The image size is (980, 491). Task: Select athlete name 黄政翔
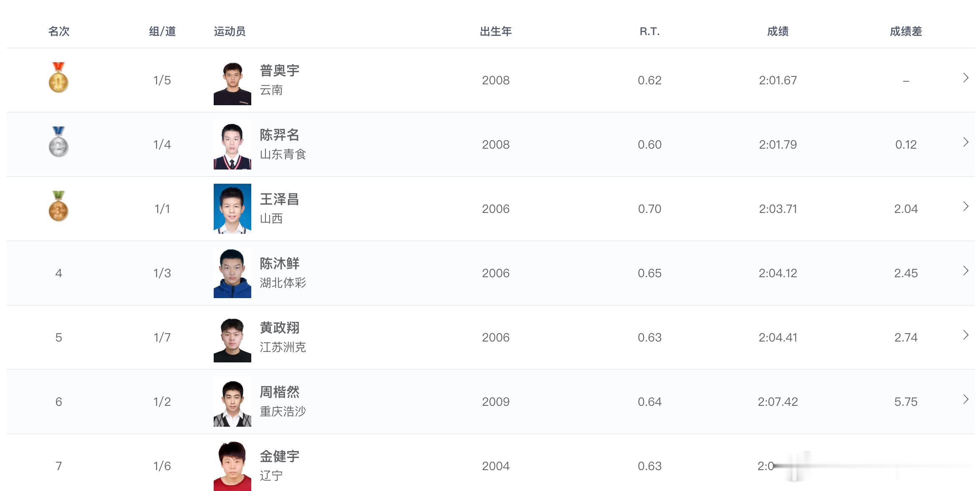point(280,328)
